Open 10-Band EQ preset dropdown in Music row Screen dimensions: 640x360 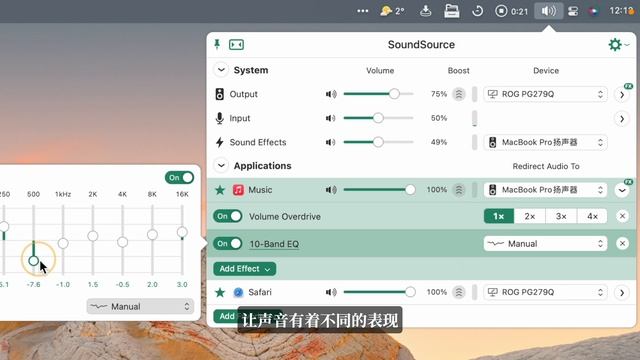click(545, 244)
